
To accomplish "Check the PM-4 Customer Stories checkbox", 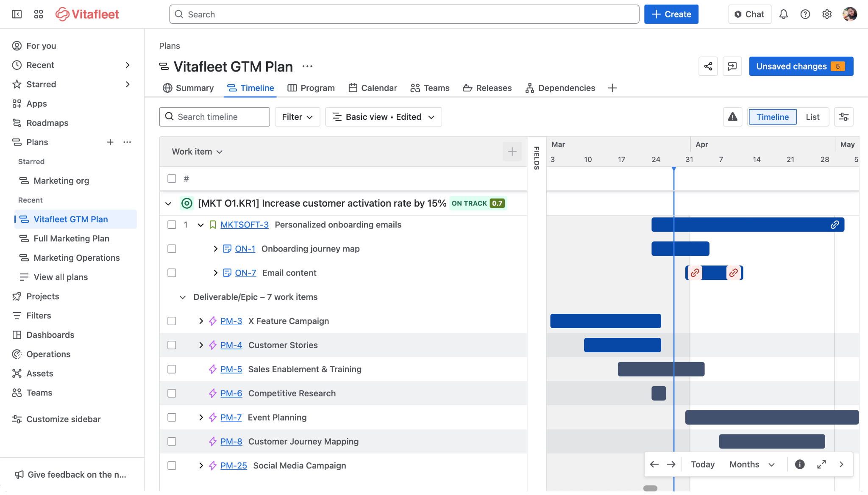I will [x=172, y=346].
